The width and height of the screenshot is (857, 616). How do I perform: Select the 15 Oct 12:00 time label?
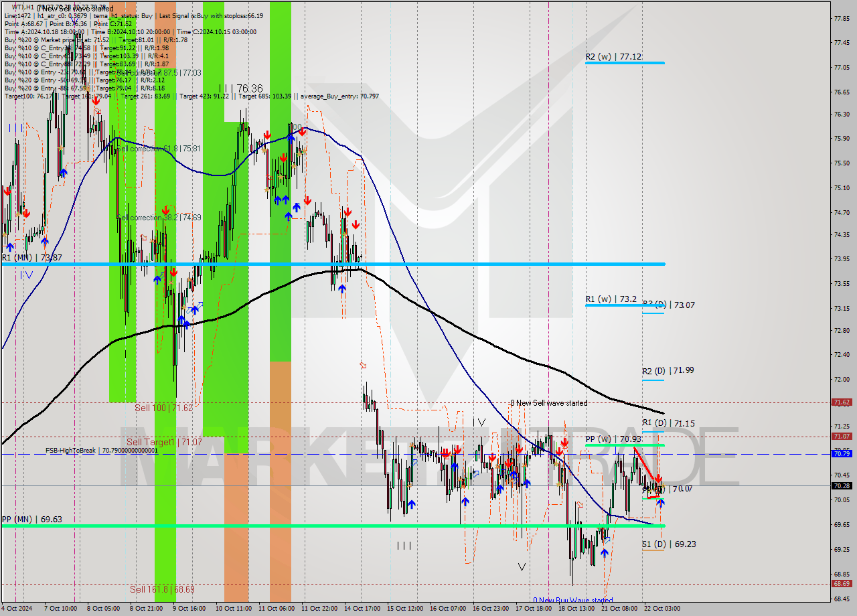(406, 609)
